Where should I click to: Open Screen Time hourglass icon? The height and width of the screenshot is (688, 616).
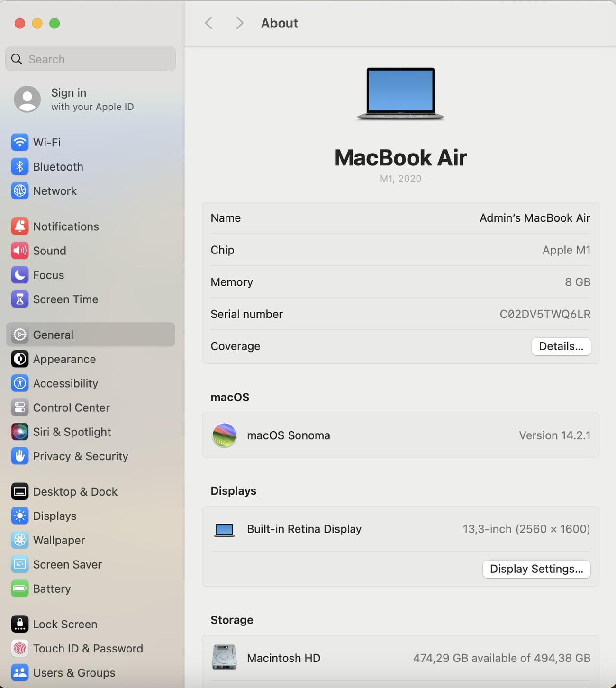point(20,299)
